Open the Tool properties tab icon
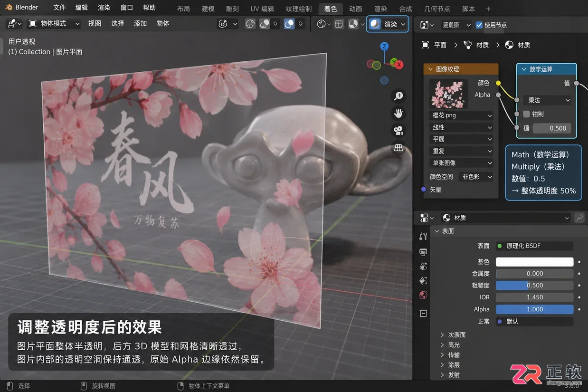This screenshot has width=588, height=392. pyautogui.click(x=423, y=236)
